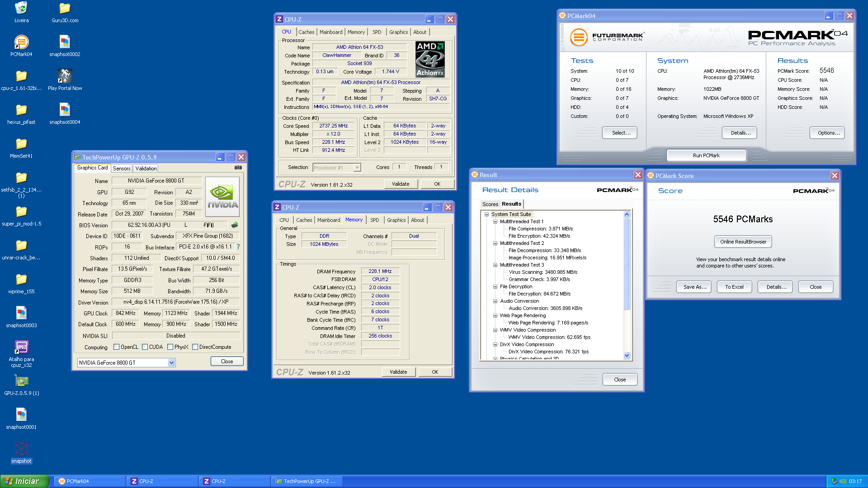Click Online ResultBrowser button

pos(743,242)
